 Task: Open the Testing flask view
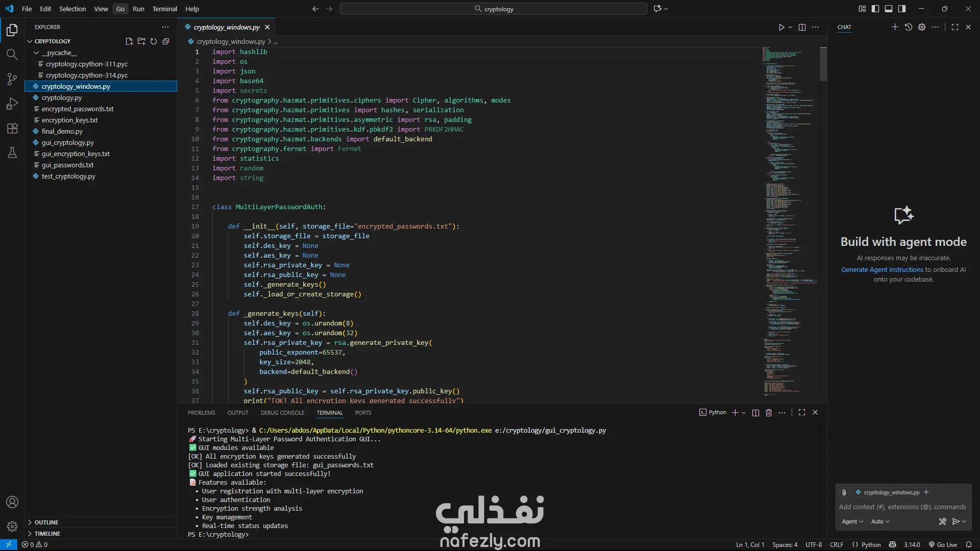click(12, 153)
